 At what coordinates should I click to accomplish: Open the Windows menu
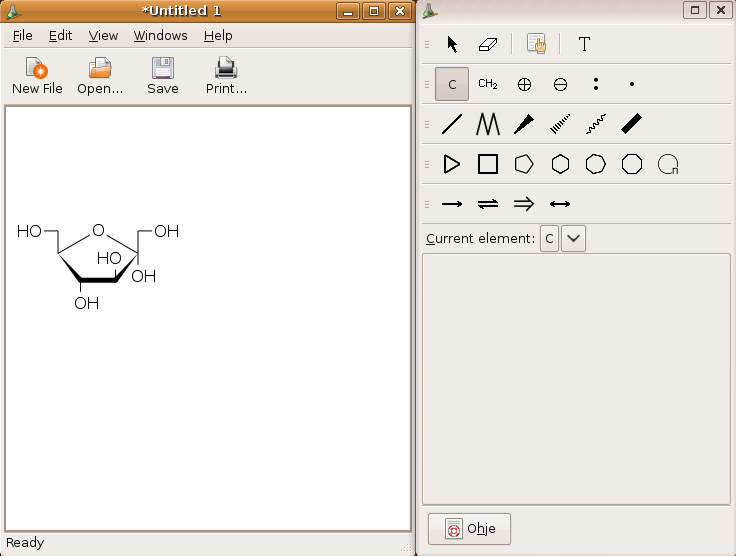(160, 35)
